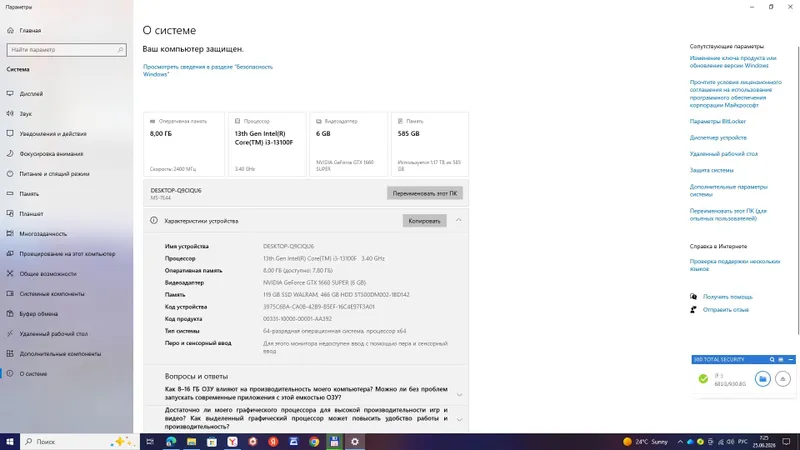Image resolution: width=800 pixels, height=450 pixels.
Task: Click the Переименовать этот ПК button
Action: tap(424, 193)
